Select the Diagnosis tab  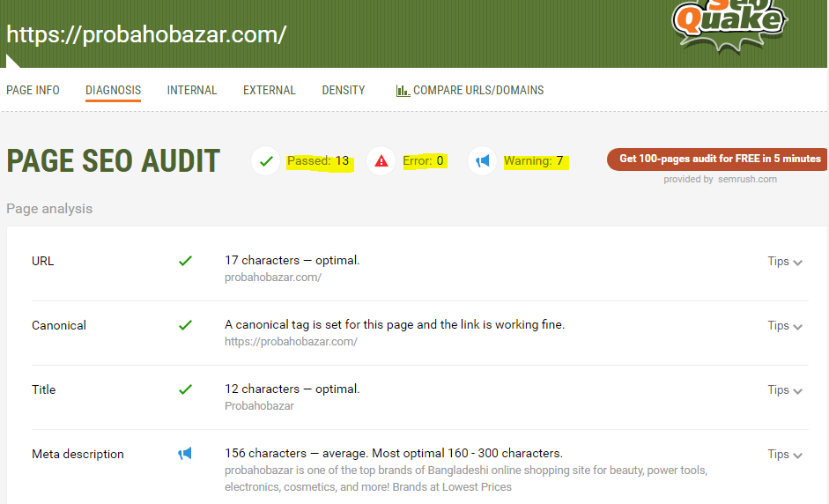(113, 91)
